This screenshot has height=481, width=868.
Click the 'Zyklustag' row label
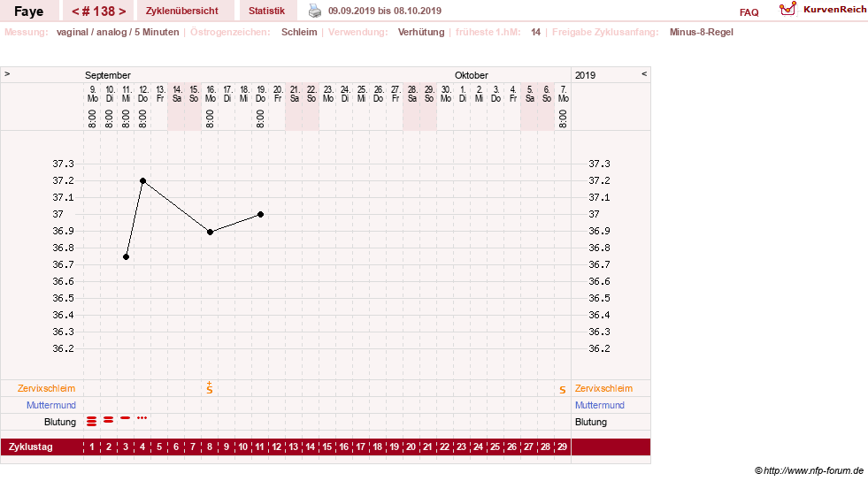point(30,447)
